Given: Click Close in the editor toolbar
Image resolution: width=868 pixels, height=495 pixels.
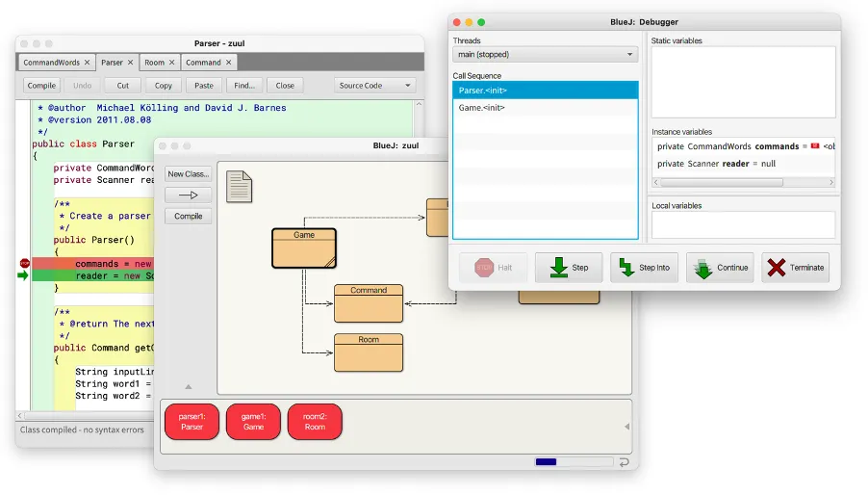Looking at the screenshot, I should pyautogui.click(x=285, y=86).
